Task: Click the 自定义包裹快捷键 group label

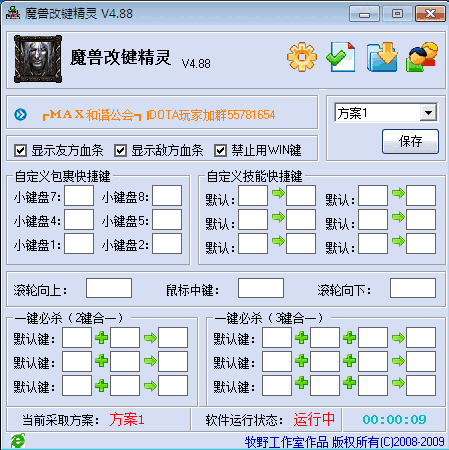Action: click(x=63, y=176)
